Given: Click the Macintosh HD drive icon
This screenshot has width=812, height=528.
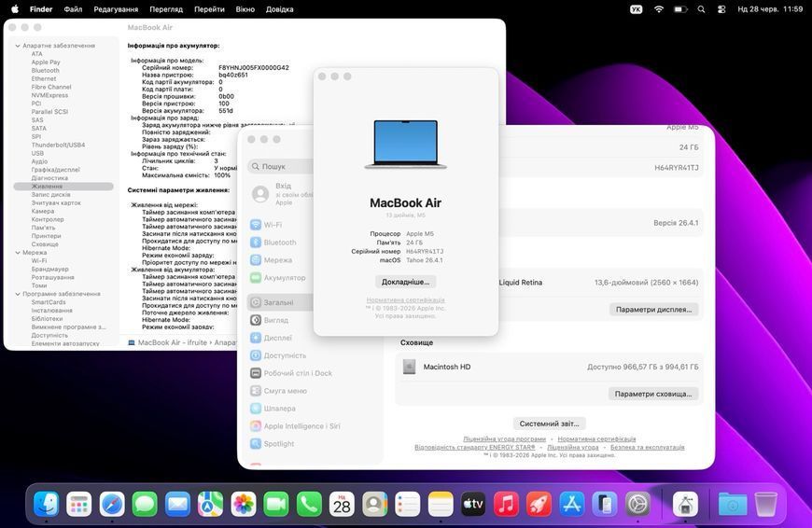Looking at the screenshot, I should pos(409,367).
